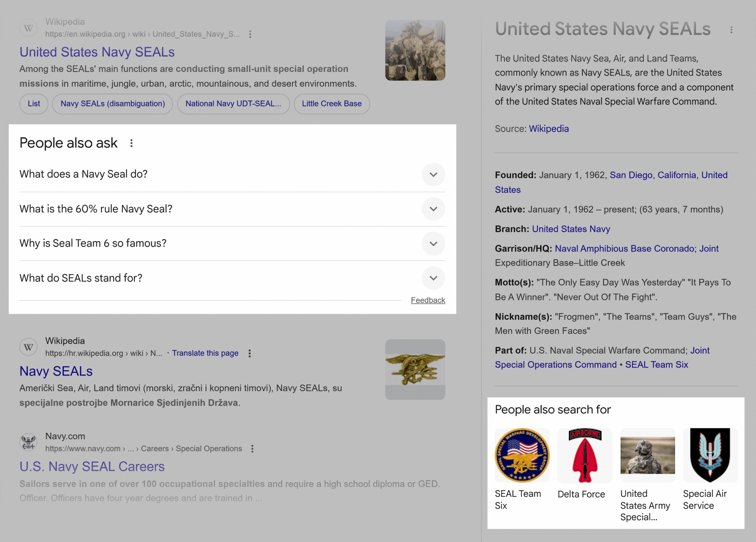The image size is (756, 542).
Task: Click the 'Delta Force' text label
Action: (581, 494)
